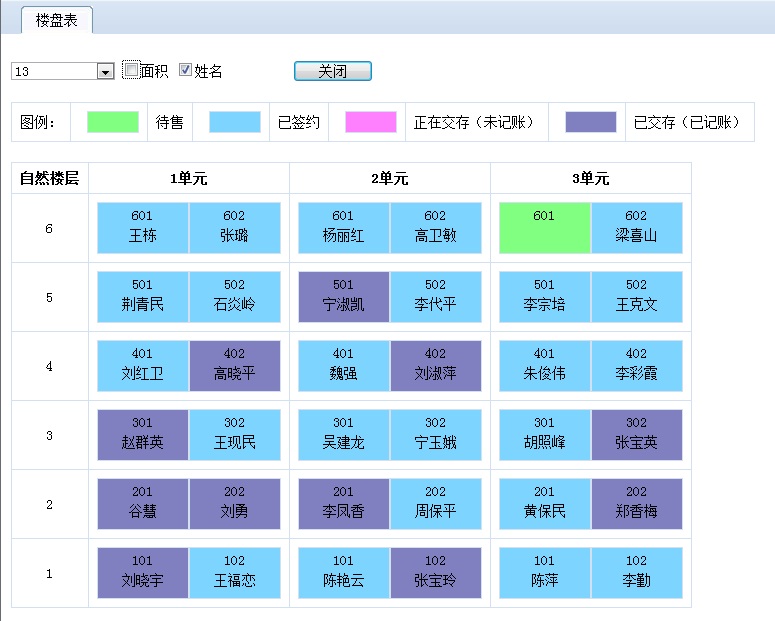Click the pink 正在交存 legend swatch
This screenshot has height=621, width=775.
tap(371, 122)
